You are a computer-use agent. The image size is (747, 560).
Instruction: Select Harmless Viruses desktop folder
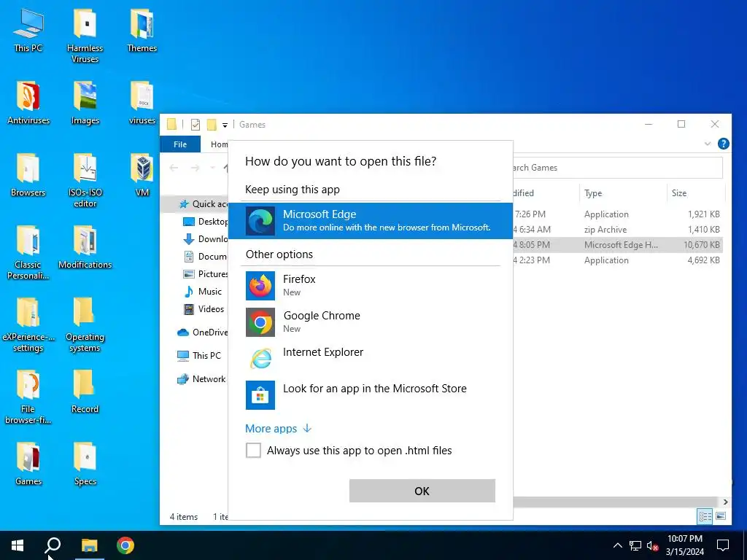tap(85, 36)
